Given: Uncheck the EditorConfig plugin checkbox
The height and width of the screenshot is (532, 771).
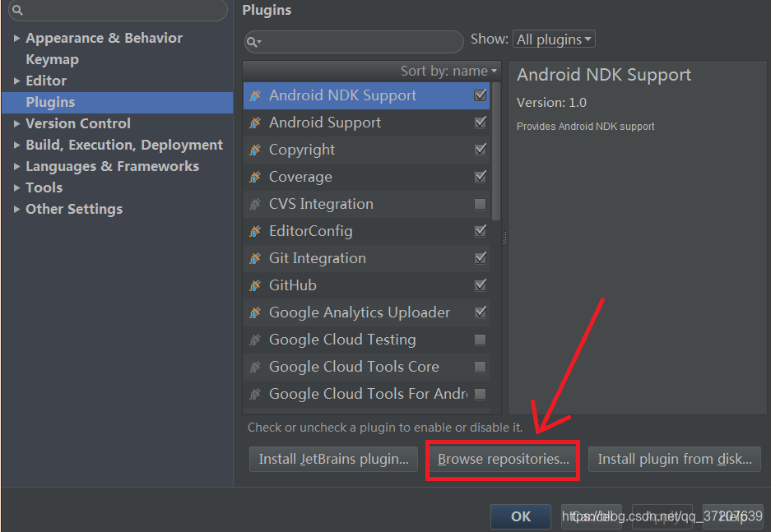Looking at the screenshot, I should pos(481,230).
